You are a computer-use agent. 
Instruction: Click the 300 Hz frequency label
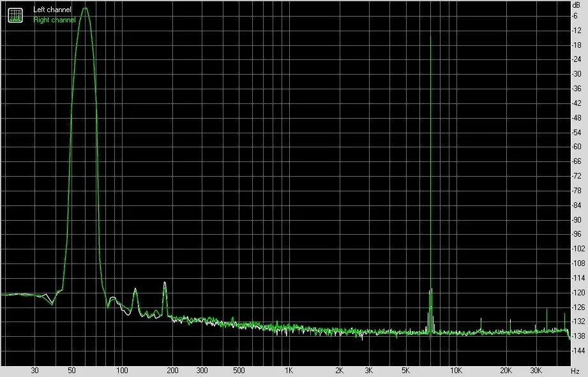pyautogui.click(x=202, y=371)
